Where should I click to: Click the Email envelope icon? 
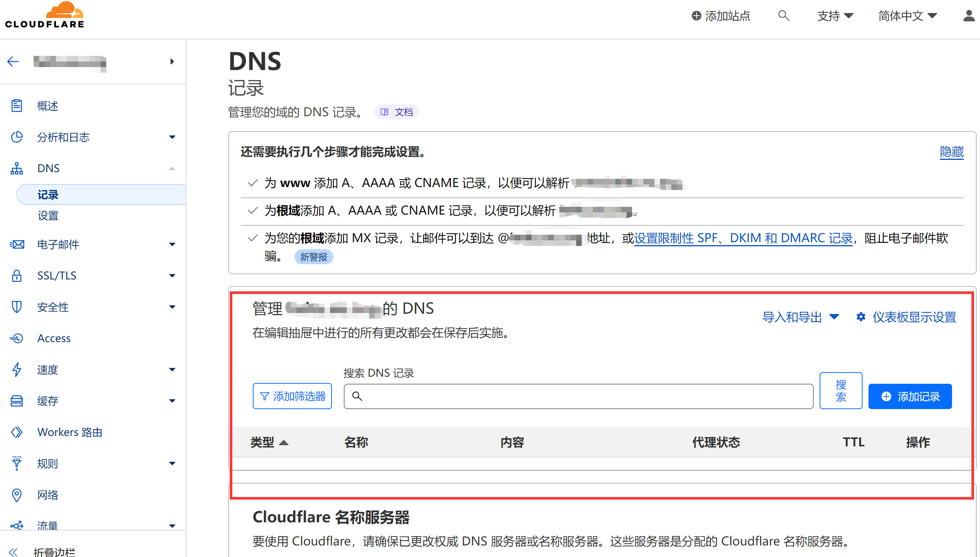[x=16, y=244]
